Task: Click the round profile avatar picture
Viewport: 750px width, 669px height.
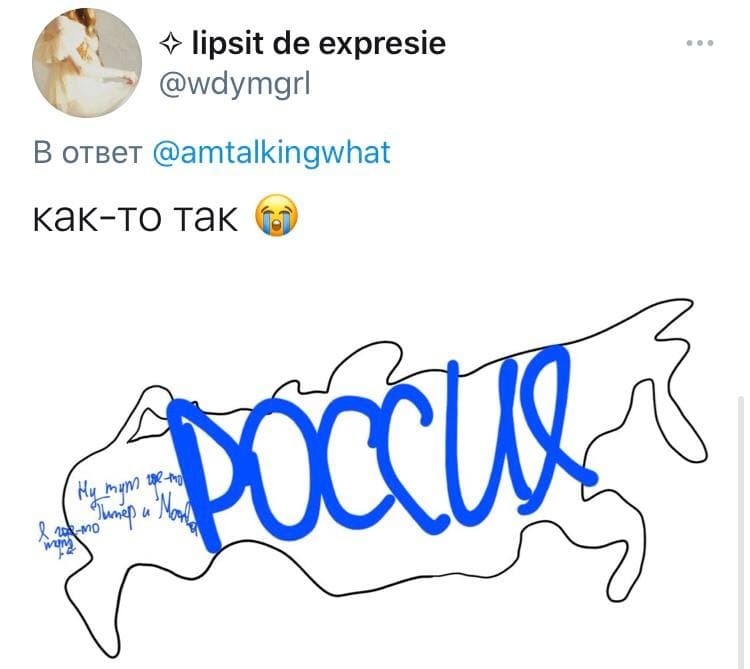Action: tap(87, 63)
